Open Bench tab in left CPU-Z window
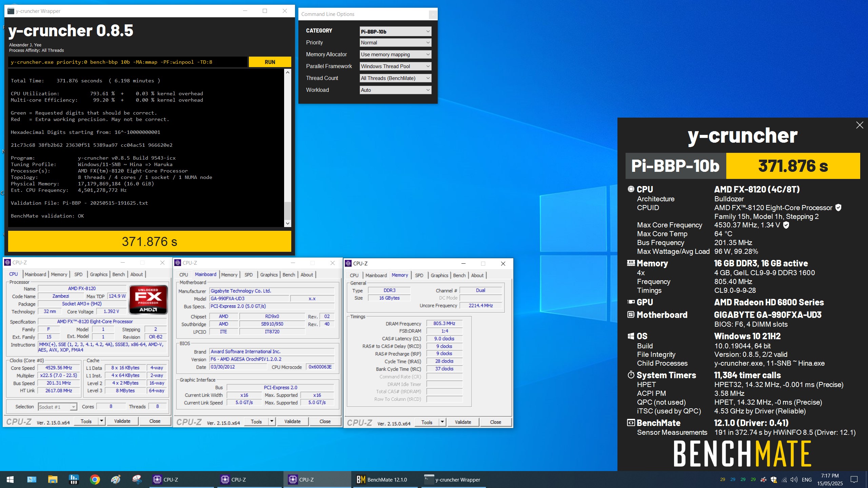Image resolution: width=868 pixels, height=488 pixels. click(119, 274)
